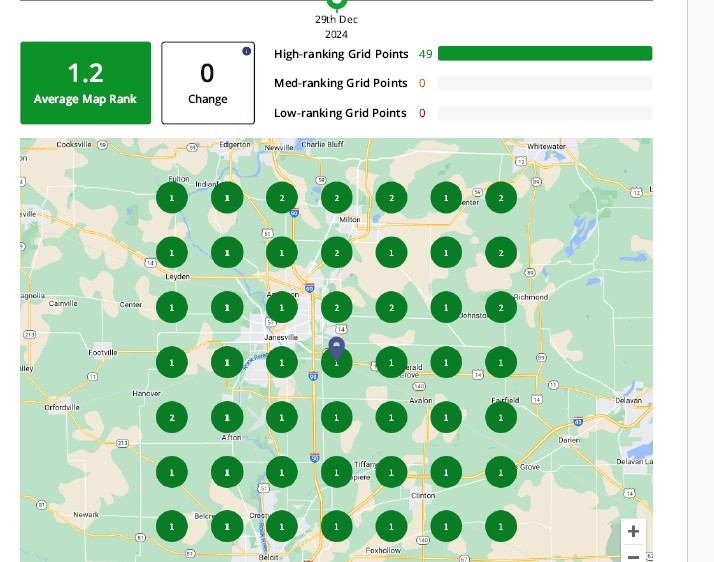
Task: Click the Delavan label on the map
Action: pyautogui.click(x=628, y=401)
